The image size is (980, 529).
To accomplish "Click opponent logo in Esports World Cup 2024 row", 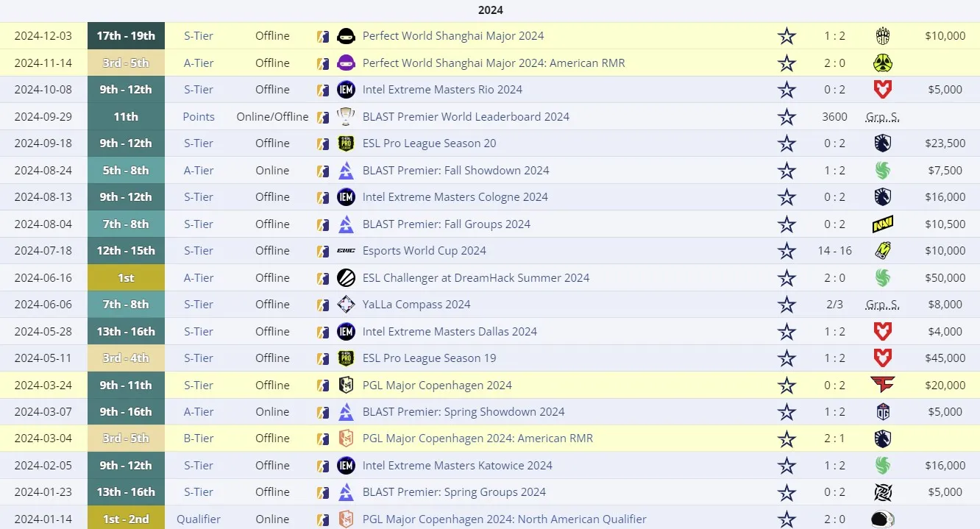I will pyautogui.click(x=883, y=251).
